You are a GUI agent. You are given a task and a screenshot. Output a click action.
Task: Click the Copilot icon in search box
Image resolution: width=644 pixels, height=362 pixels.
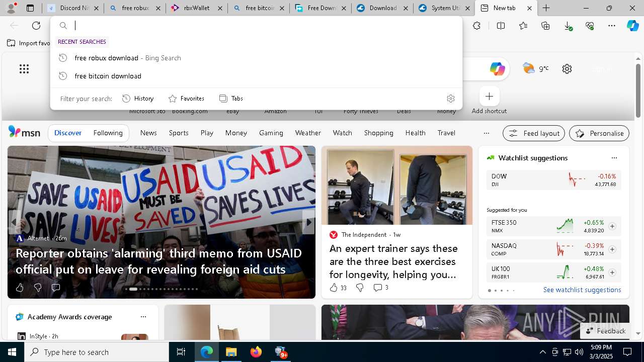point(497,69)
